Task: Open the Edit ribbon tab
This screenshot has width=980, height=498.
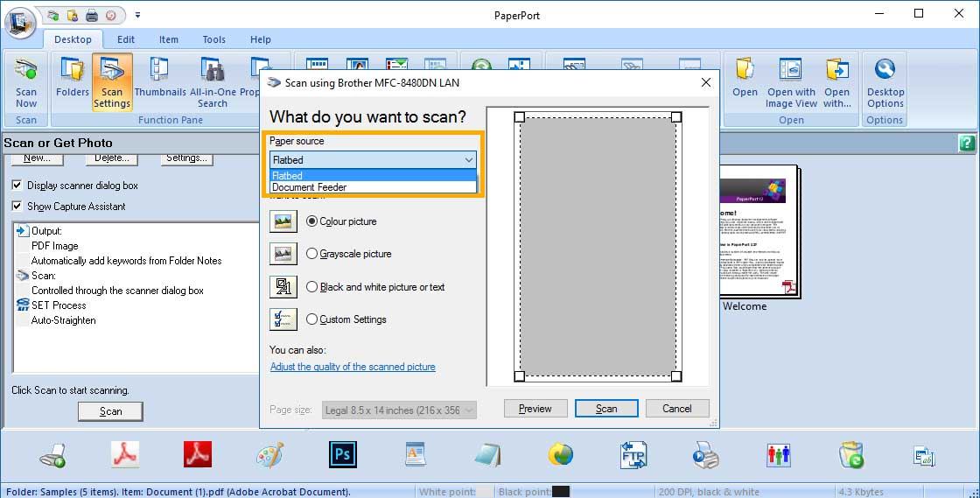Action: pos(126,39)
